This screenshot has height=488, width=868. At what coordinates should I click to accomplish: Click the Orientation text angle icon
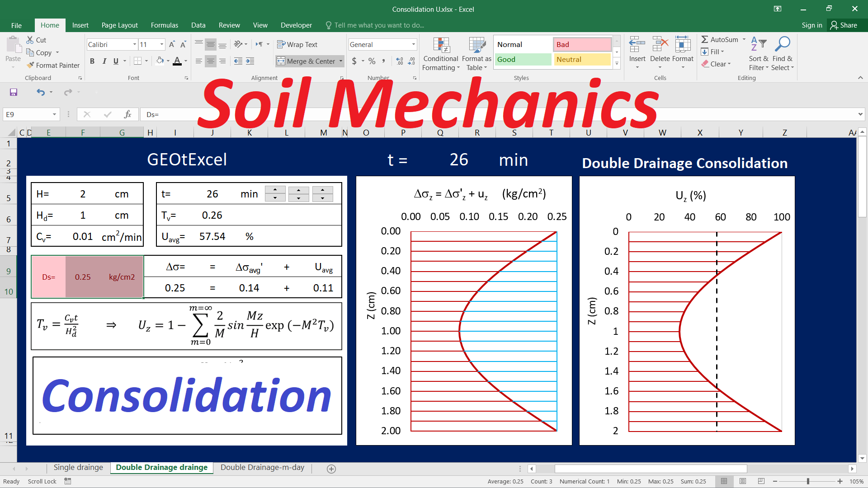tap(238, 44)
